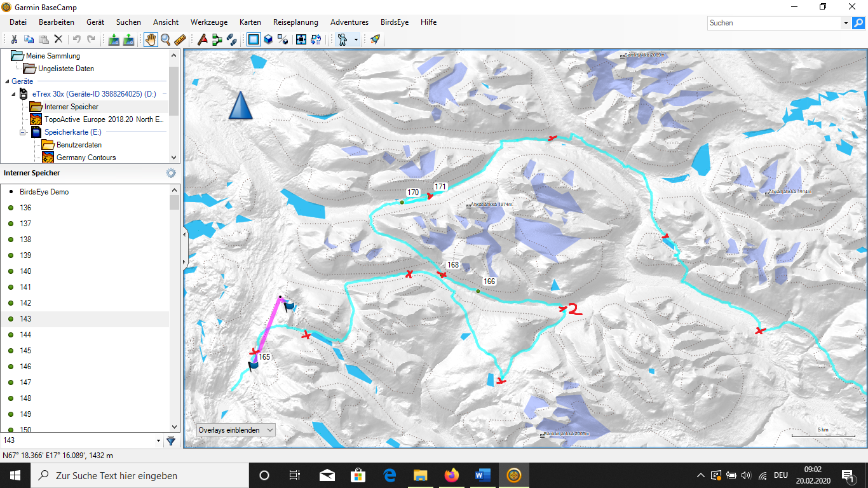The width and height of the screenshot is (868, 488).
Task: Open the Datei menu
Action: coord(18,22)
